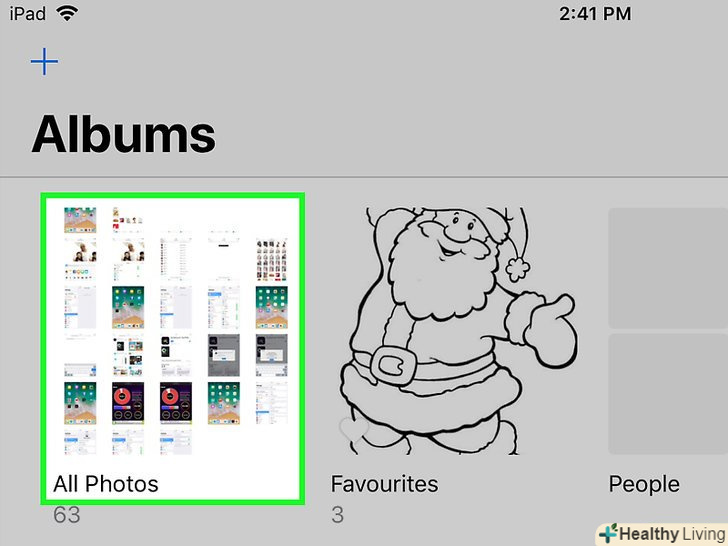728x546 pixels.
Task: Click the 2:41 PM clock in the status bar
Action: [595, 14]
